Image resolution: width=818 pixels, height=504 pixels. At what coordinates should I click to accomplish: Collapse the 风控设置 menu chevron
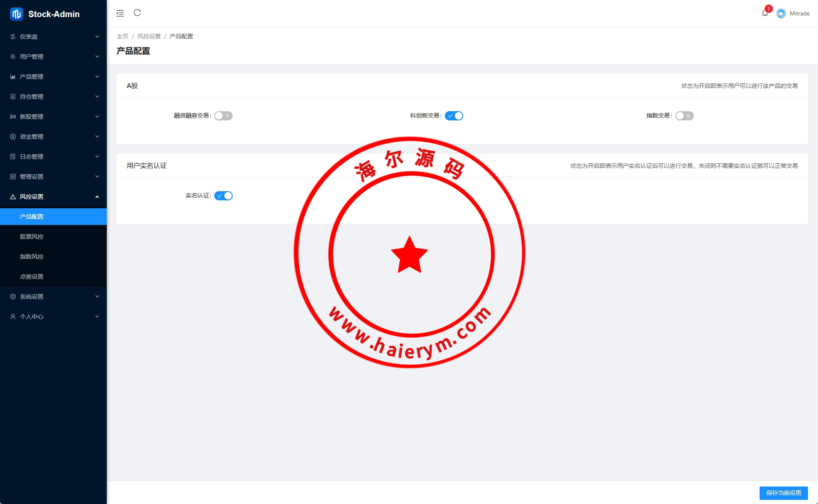coord(97,197)
